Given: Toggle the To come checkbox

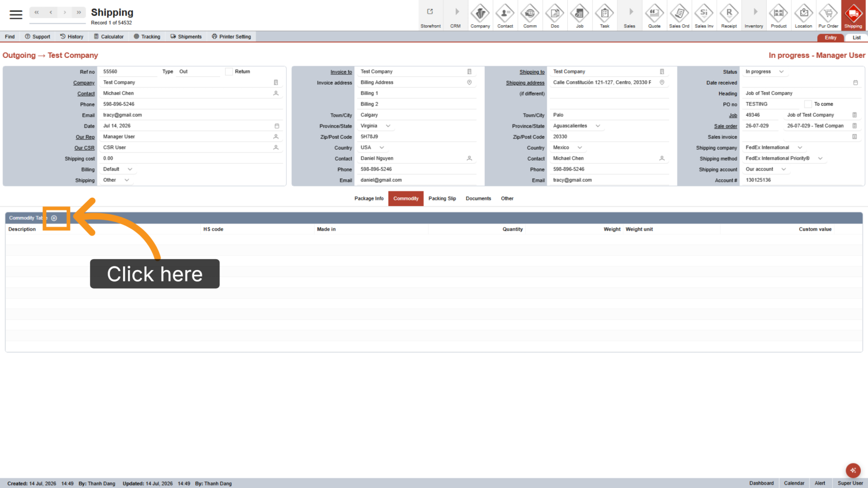Looking at the screenshot, I should point(808,104).
